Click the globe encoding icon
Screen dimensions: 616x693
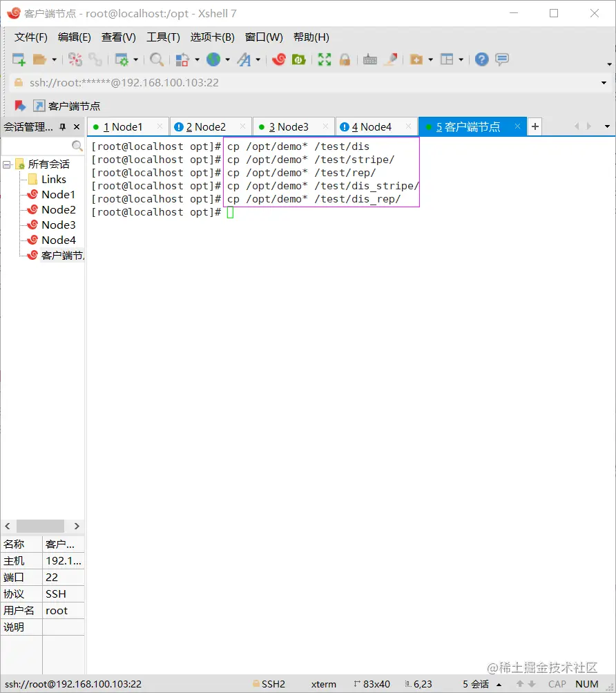tap(213, 59)
